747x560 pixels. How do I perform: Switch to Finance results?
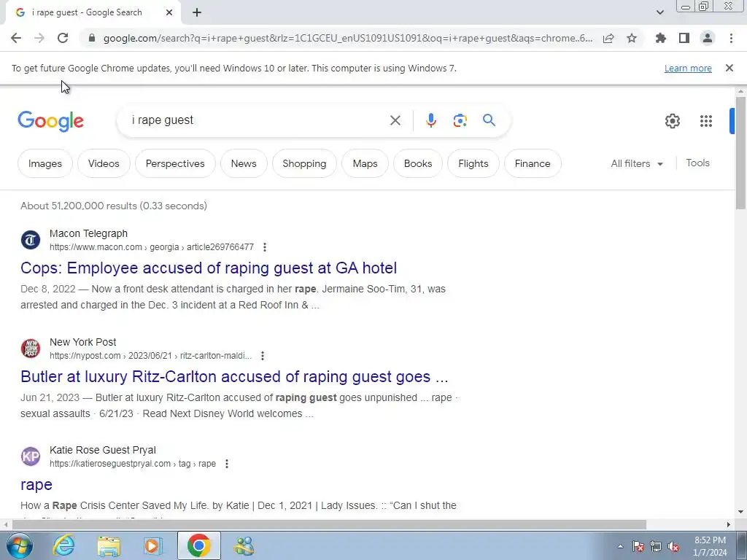tap(533, 163)
